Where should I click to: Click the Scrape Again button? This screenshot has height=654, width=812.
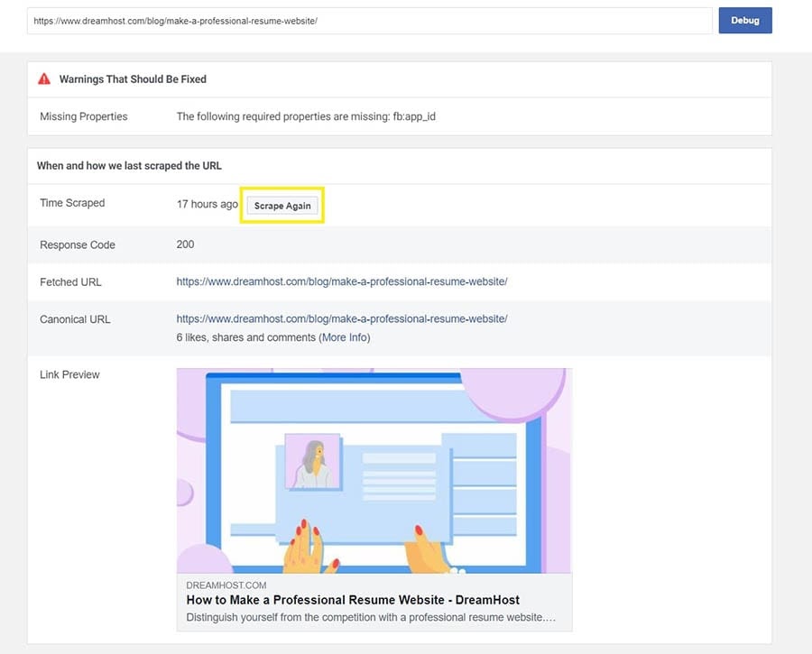pos(282,206)
